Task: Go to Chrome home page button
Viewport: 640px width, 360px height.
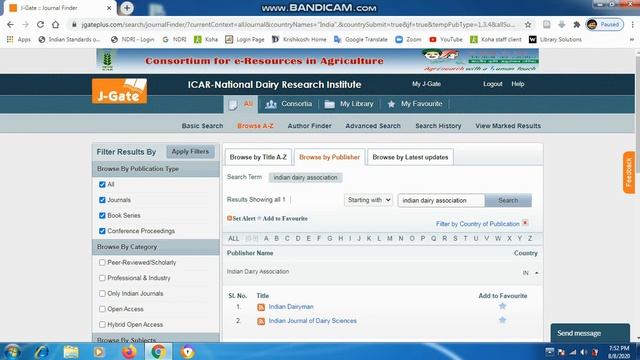Action: coord(55,24)
